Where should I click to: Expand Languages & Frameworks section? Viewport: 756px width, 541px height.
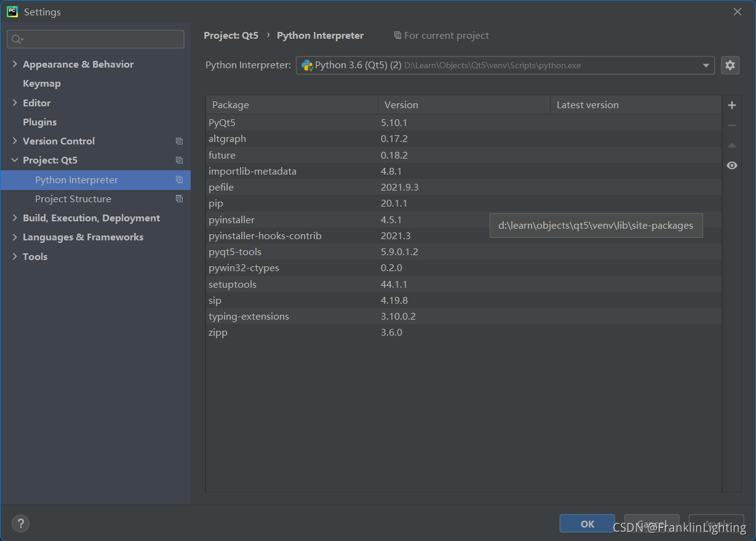coord(15,237)
